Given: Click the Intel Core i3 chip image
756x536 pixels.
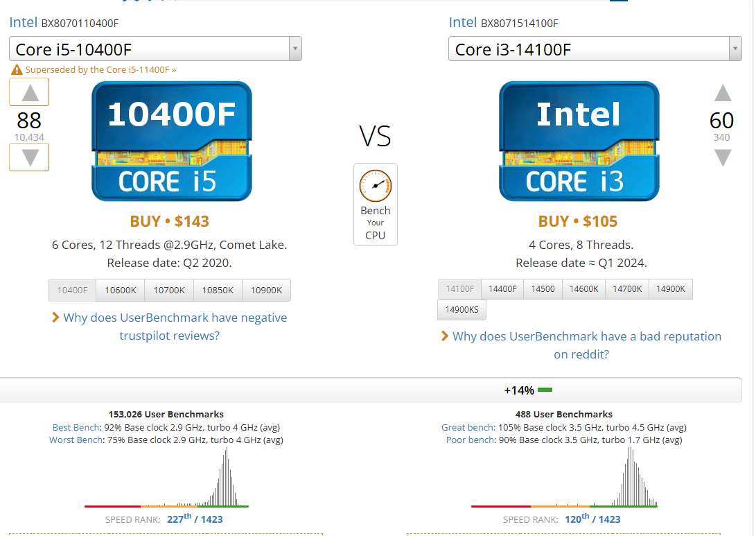Looking at the screenshot, I should tap(579, 141).
